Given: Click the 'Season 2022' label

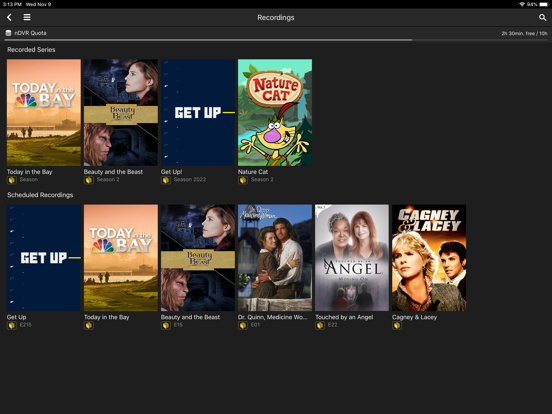Looking at the screenshot, I should tap(190, 180).
